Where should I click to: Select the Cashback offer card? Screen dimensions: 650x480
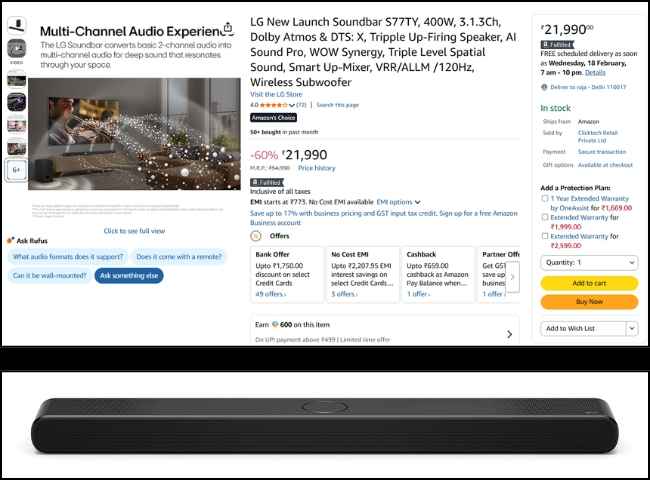pos(438,274)
